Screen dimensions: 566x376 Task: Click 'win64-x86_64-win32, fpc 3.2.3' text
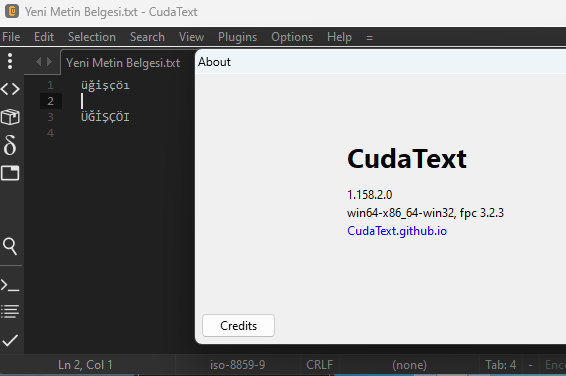425,213
